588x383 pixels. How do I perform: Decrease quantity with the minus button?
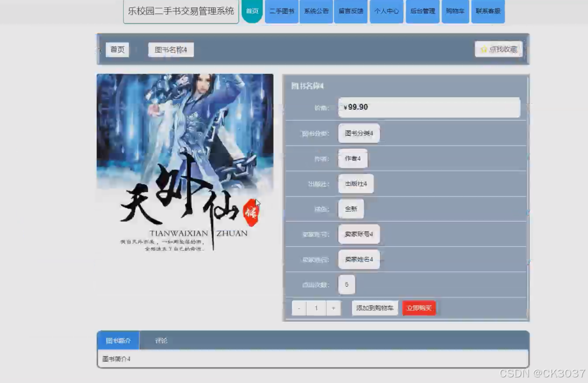(x=299, y=309)
